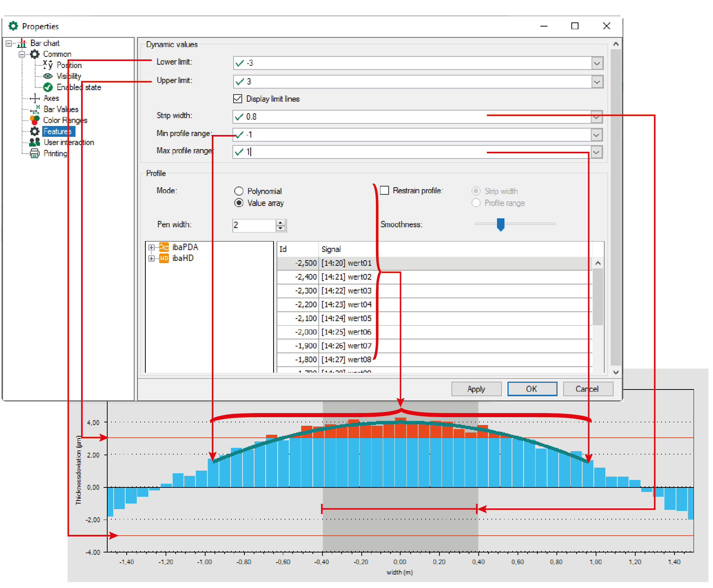
Task: Open the Lower limit dropdown arrow
Action: click(x=597, y=63)
